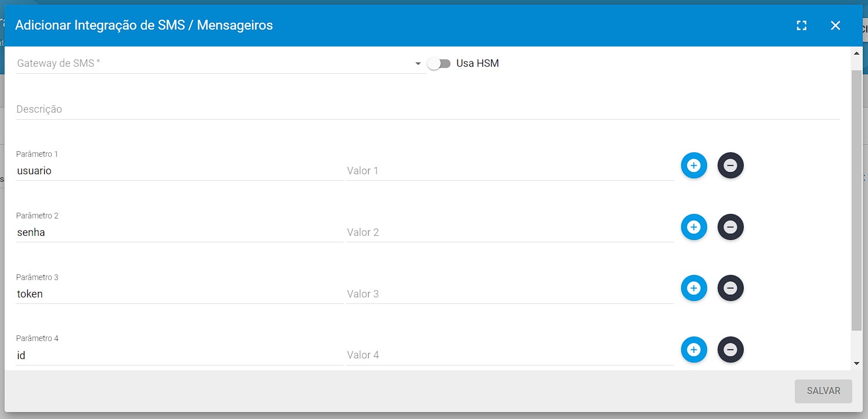Viewport: 868px width, 419px height.
Task: Click the dialog's vertical scrollbar thumb
Action: pyautogui.click(x=856, y=199)
